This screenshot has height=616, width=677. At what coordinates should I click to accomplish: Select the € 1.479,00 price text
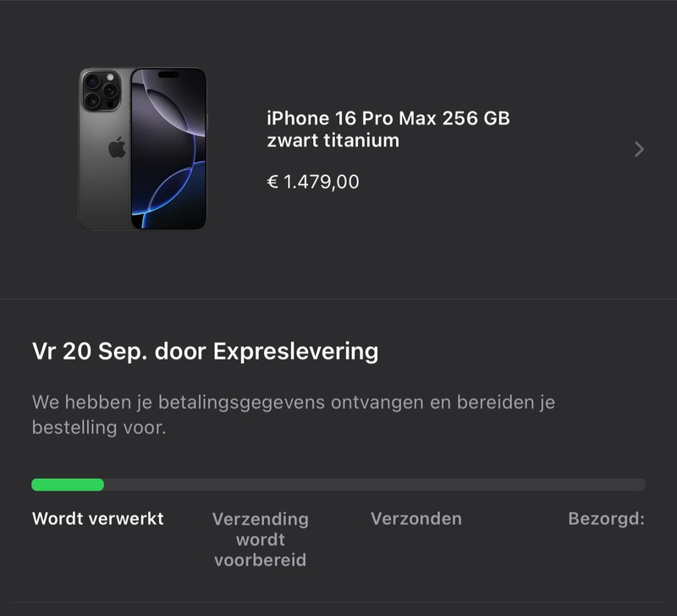point(313,182)
